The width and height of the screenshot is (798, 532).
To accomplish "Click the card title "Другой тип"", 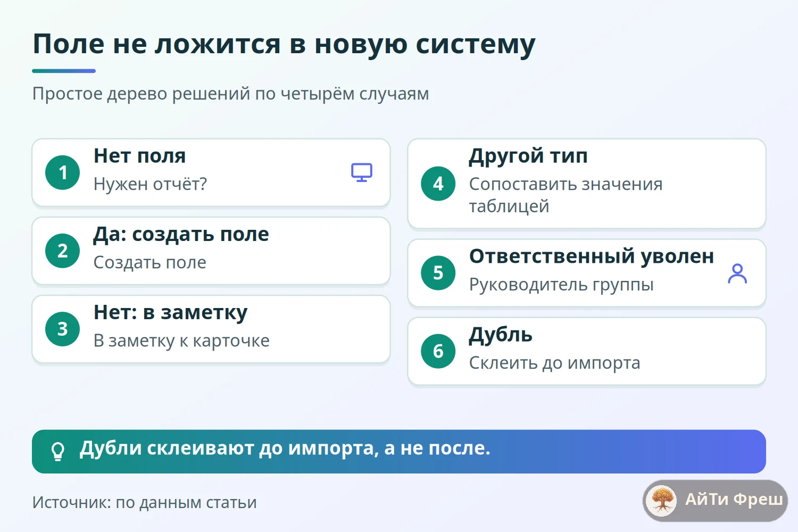I will coord(528,156).
